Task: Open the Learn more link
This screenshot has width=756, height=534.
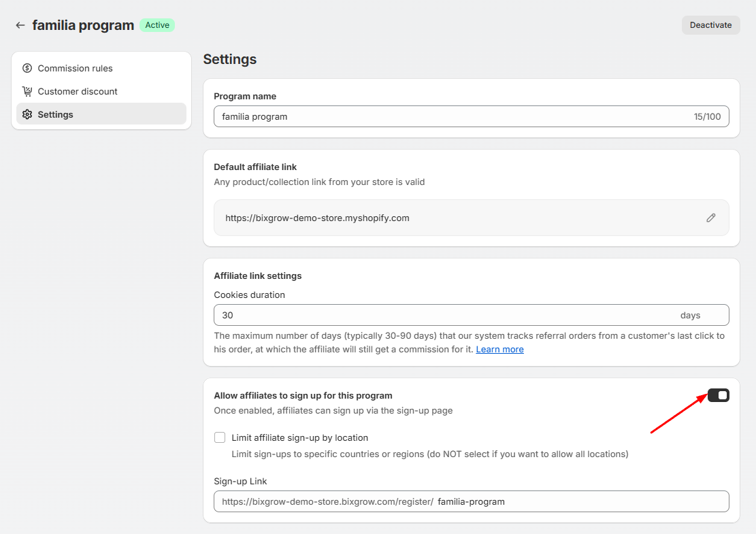Action: [x=499, y=349]
